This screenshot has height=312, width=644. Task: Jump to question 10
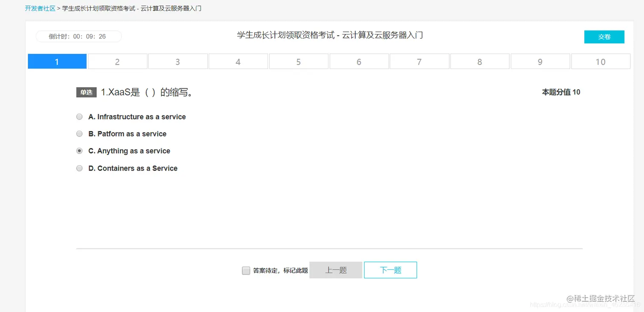601,61
